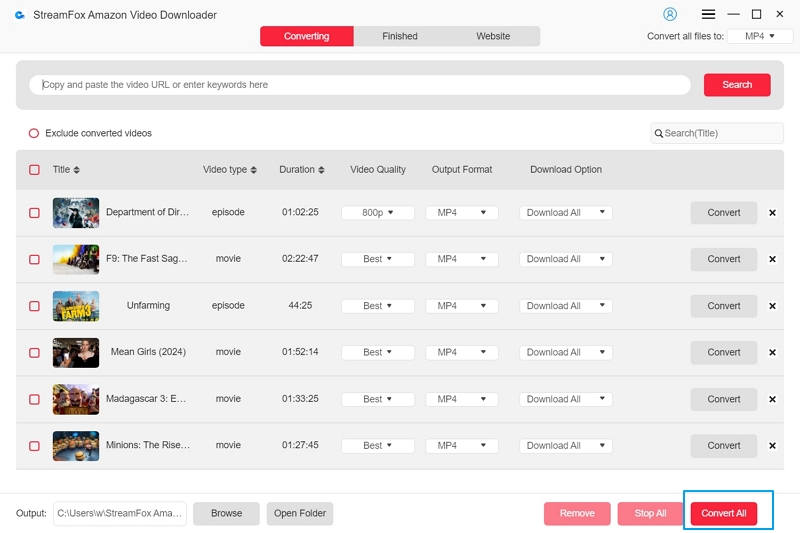The width and height of the screenshot is (800, 533).
Task: Switch to the Finished tab
Action: (400, 36)
